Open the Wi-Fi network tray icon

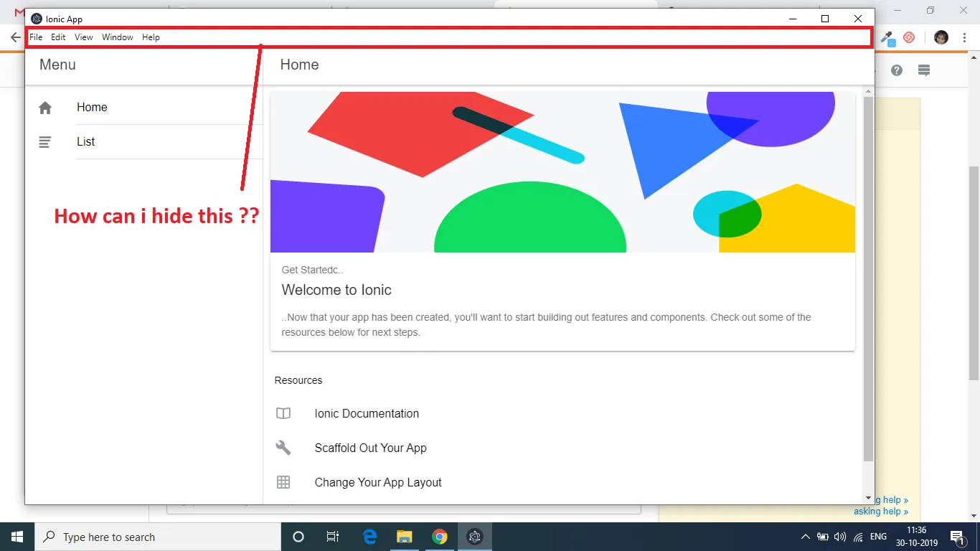click(858, 537)
